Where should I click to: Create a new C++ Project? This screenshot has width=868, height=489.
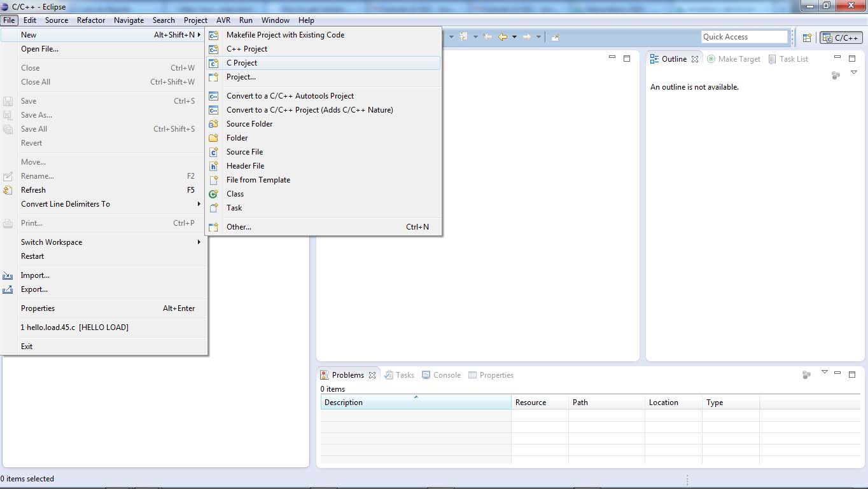[323, 49]
